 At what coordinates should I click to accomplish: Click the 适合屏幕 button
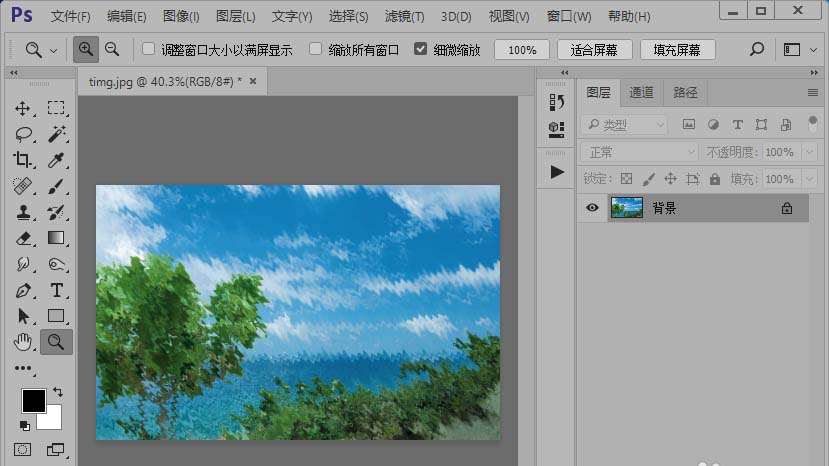(594, 50)
